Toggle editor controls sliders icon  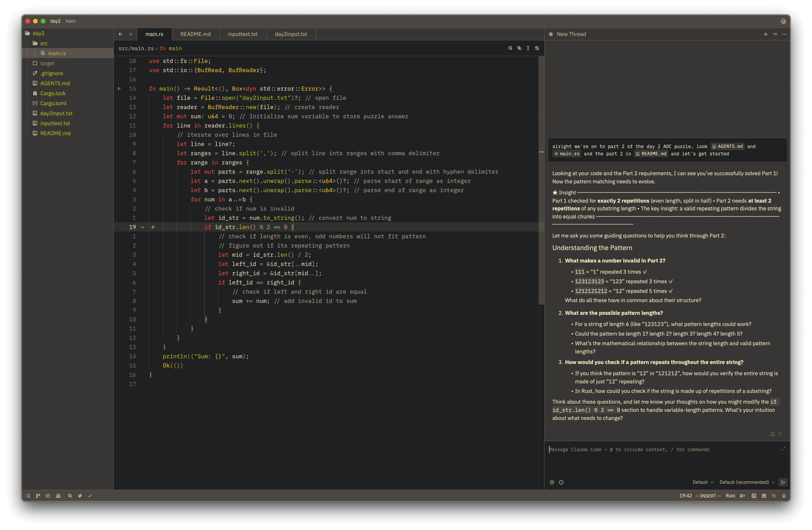click(x=537, y=48)
